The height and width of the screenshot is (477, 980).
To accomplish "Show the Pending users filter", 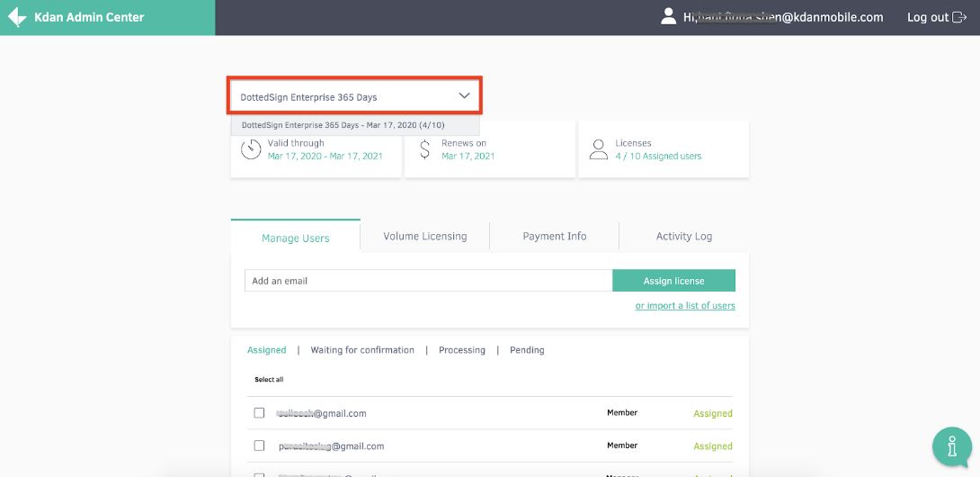I will (x=527, y=350).
